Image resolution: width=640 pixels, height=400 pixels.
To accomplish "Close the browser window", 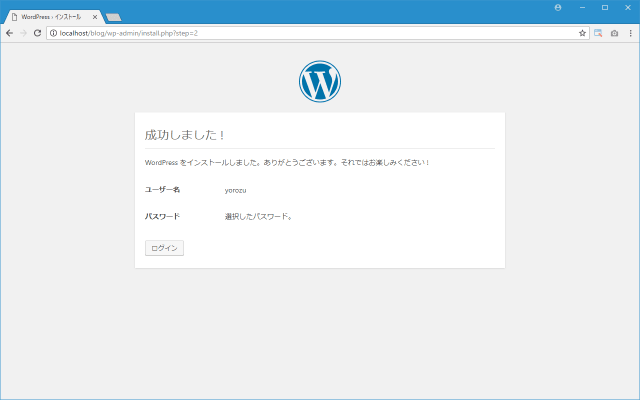I will click(x=628, y=7).
